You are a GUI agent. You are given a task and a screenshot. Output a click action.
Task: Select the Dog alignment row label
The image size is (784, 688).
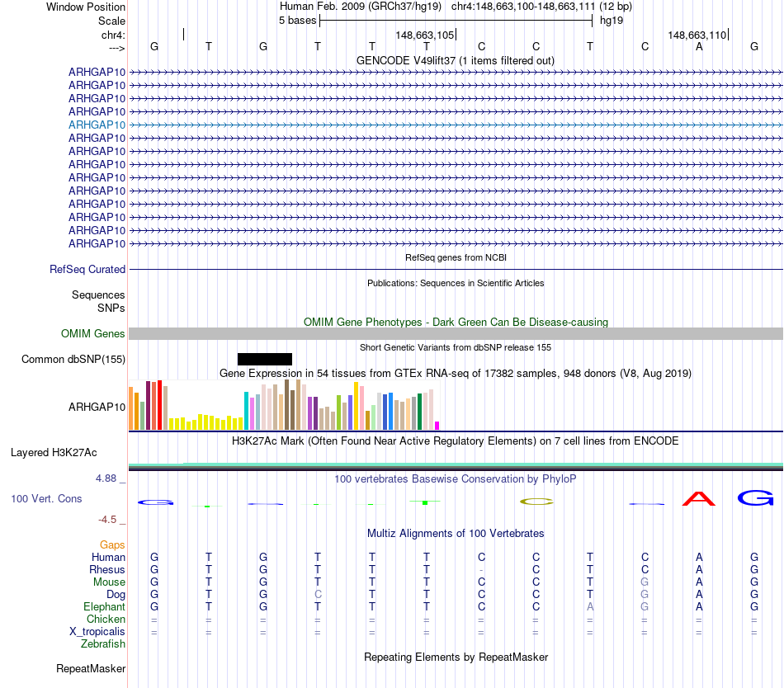tap(116, 595)
